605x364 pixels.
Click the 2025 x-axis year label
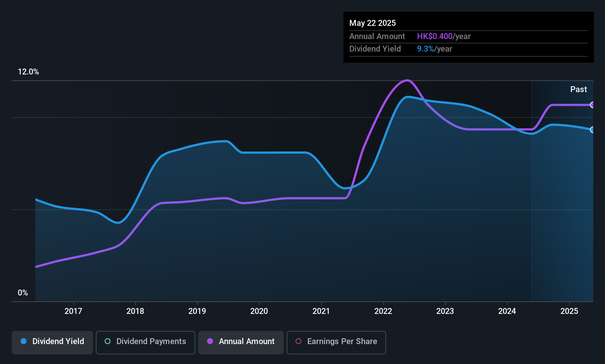(x=569, y=311)
